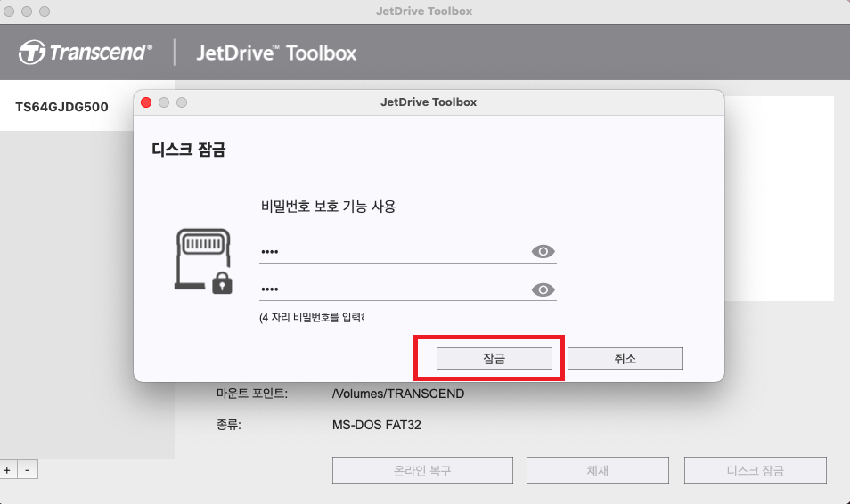Show the first password field's characters
The width and height of the screenshot is (850, 504).
[x=543, y=251]
